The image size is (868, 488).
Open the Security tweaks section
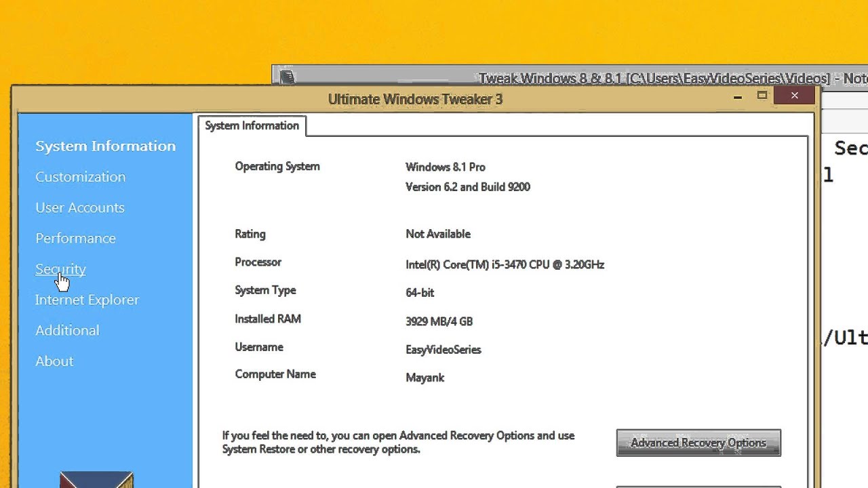pos(60,269)
